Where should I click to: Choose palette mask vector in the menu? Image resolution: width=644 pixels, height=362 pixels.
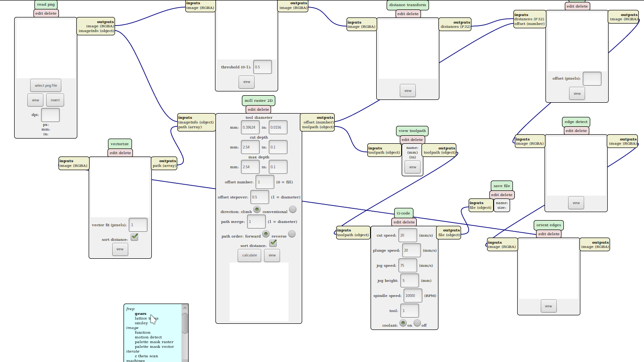[x=155, y=346]
